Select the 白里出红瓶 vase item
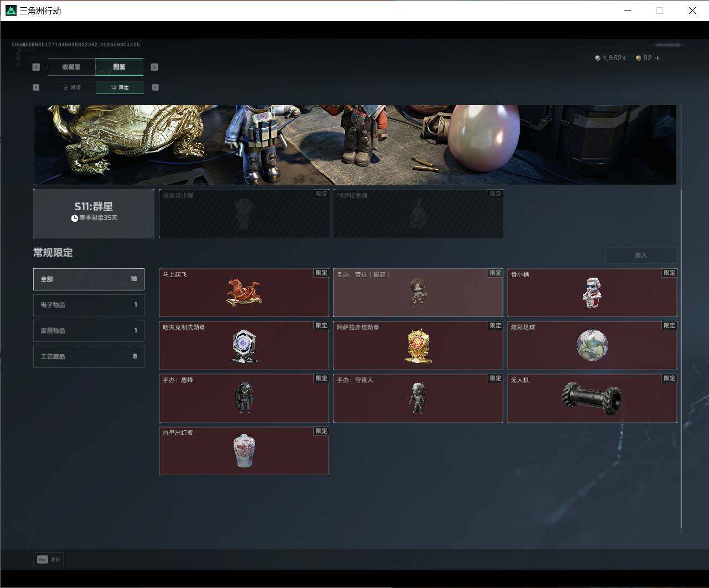Screen dimensions: 709x588 click(x=244, y=451)
